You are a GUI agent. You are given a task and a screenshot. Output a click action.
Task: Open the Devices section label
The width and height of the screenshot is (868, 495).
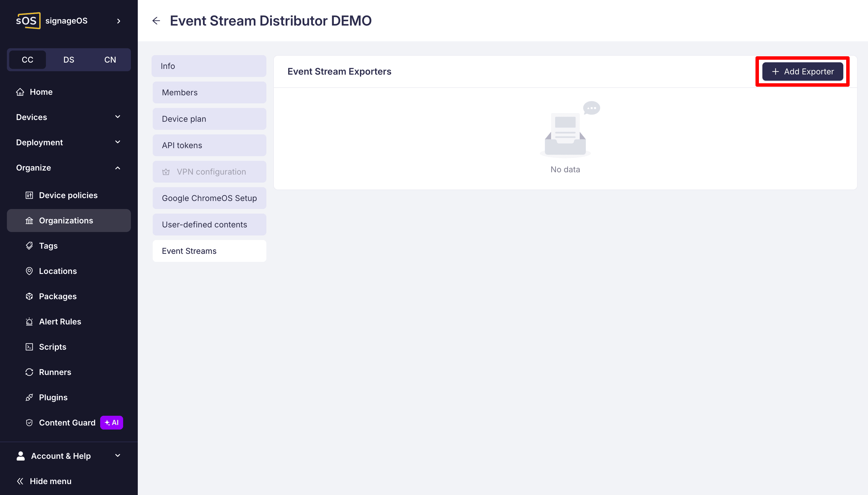[32, 117]
